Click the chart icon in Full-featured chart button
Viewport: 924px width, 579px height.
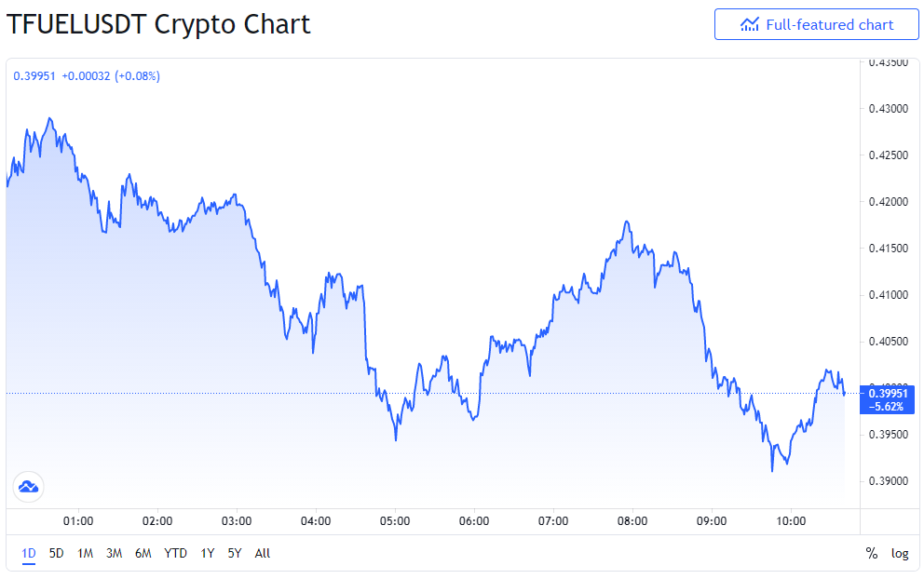750,25
